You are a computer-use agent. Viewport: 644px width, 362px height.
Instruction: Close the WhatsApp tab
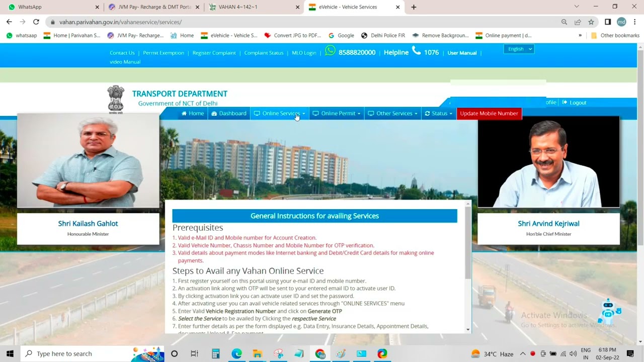coord(97,7)
